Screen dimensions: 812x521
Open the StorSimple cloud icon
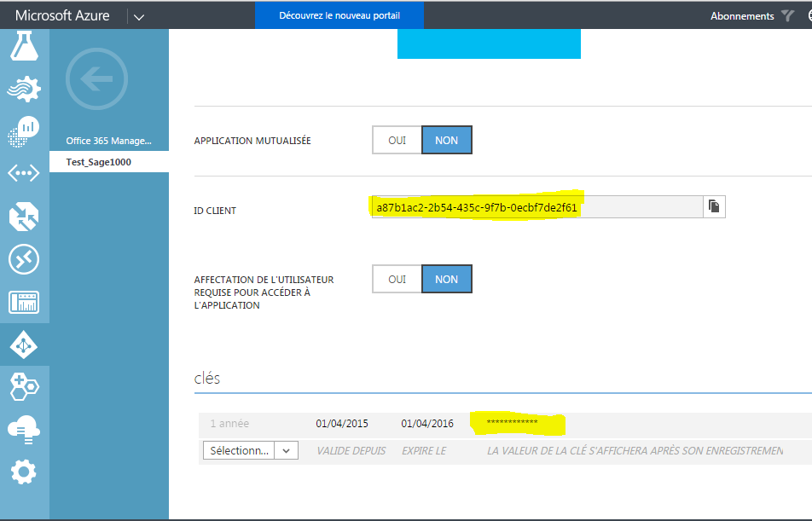[x=24, y=429]
